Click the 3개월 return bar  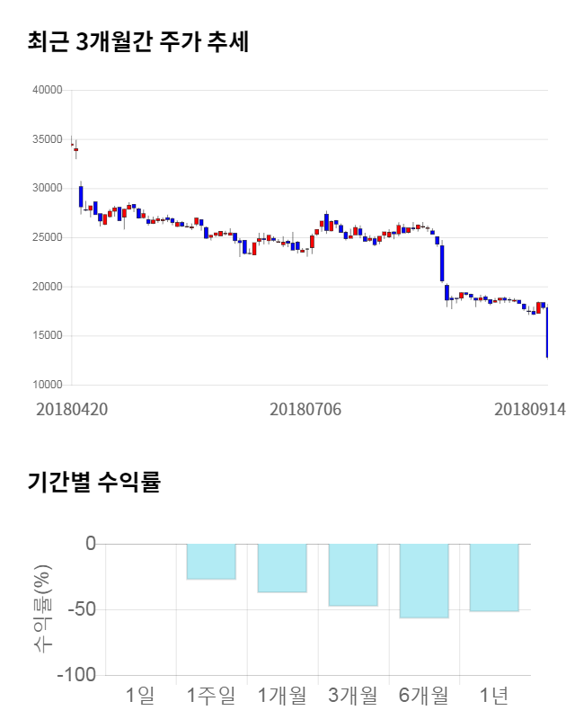[x=353, y=574]
